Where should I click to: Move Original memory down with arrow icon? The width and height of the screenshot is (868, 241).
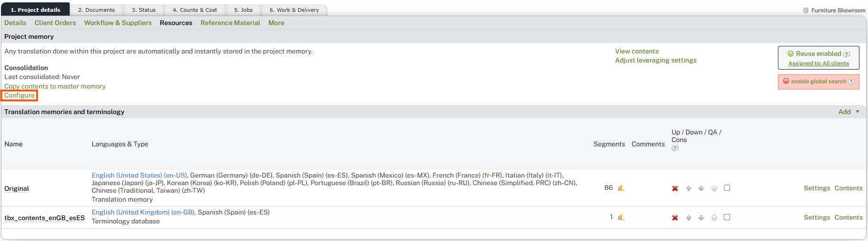coord(701,188)
